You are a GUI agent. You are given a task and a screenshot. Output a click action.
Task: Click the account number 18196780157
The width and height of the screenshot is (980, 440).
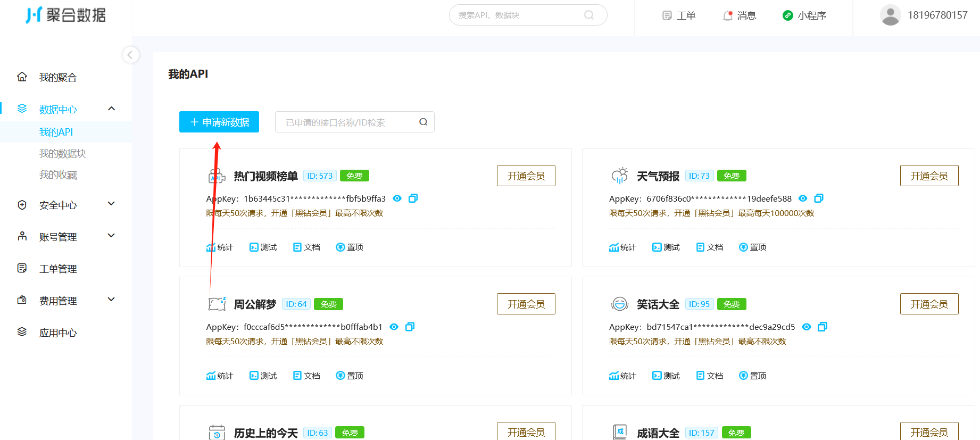[x=937, y=15]
